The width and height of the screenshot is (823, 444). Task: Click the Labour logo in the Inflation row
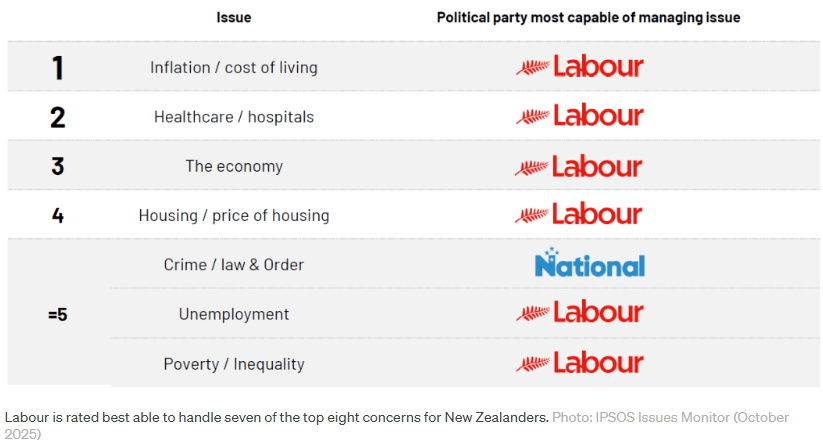(x=579, y=67)
